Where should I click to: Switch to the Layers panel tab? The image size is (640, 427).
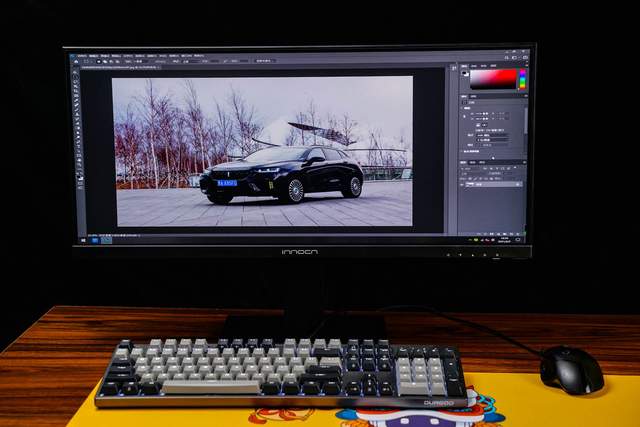pyautogui.click(x=463, y=162)
